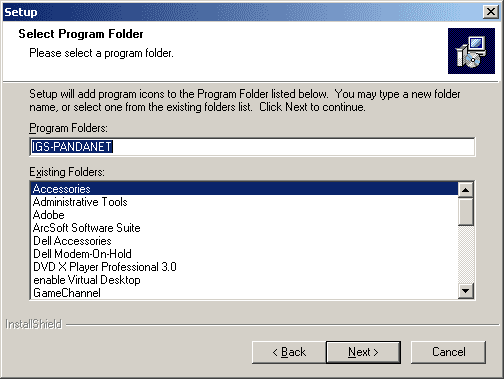504x379 pixels.
Task: Click the InstallShield setup computer icon
Action: pyautogui.click(x=471, y=51)
